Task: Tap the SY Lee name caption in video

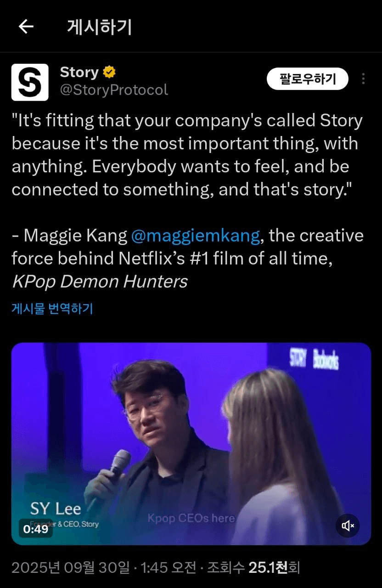Action: (x=56, y=508)
